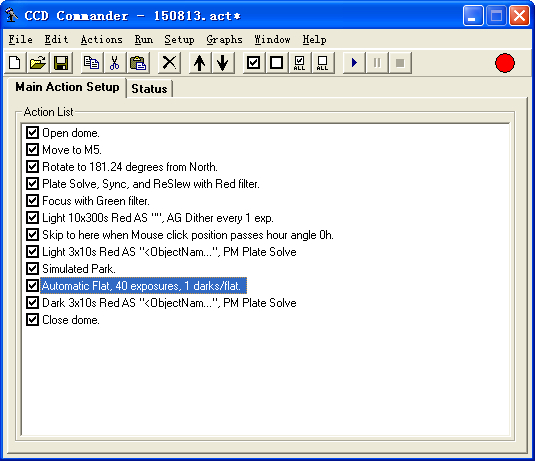This screenshot has width=535, height=461.
Task: Uncheck the Open dome action checkbox
Action: [x=32, y=132]
